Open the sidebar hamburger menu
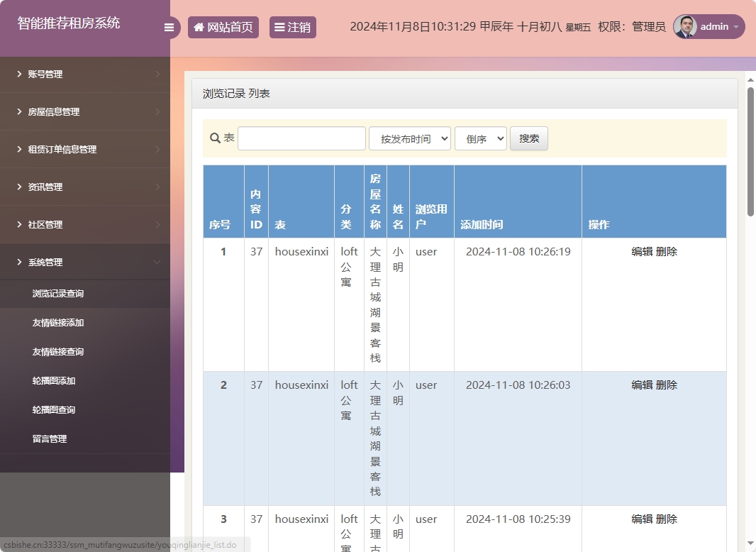The width and height of the screenshot is (756, 552). click(169, 27)
